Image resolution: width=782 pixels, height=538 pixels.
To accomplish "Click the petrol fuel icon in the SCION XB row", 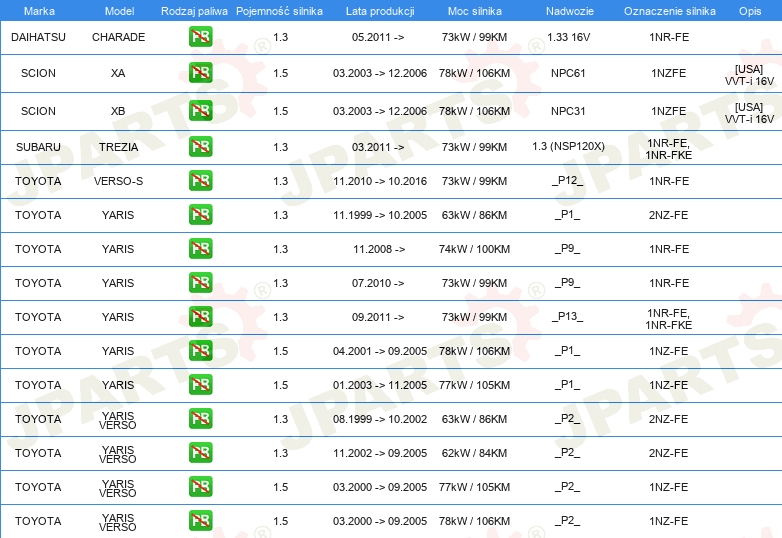I will click(200, 111).
